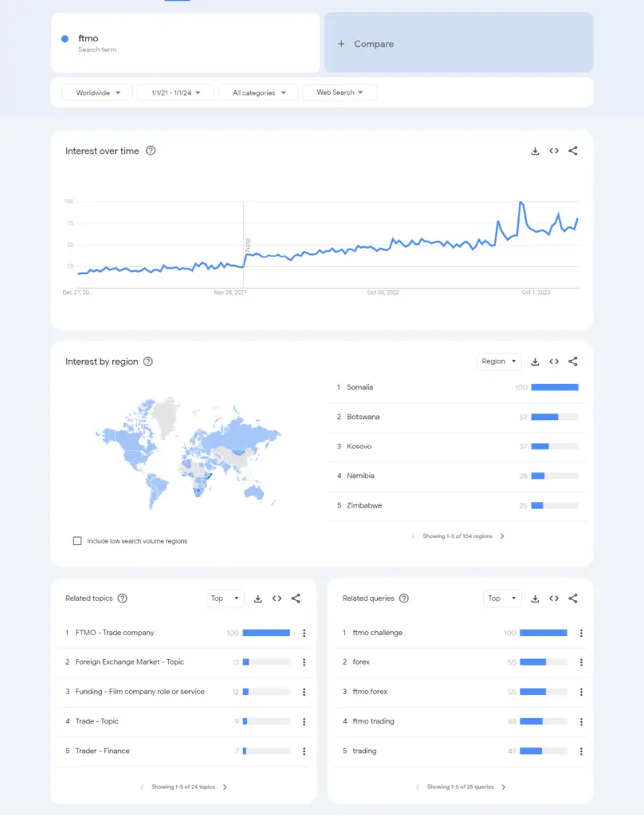Open more options for ftmo forex query
This screenshot has width=644, height=816.
click(x=581, y=692)
